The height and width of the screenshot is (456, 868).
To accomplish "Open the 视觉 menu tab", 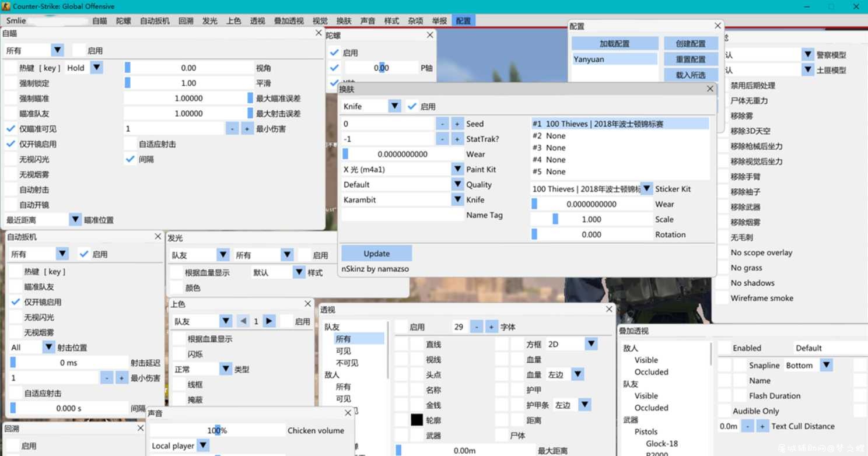I will tap(320, 20).
